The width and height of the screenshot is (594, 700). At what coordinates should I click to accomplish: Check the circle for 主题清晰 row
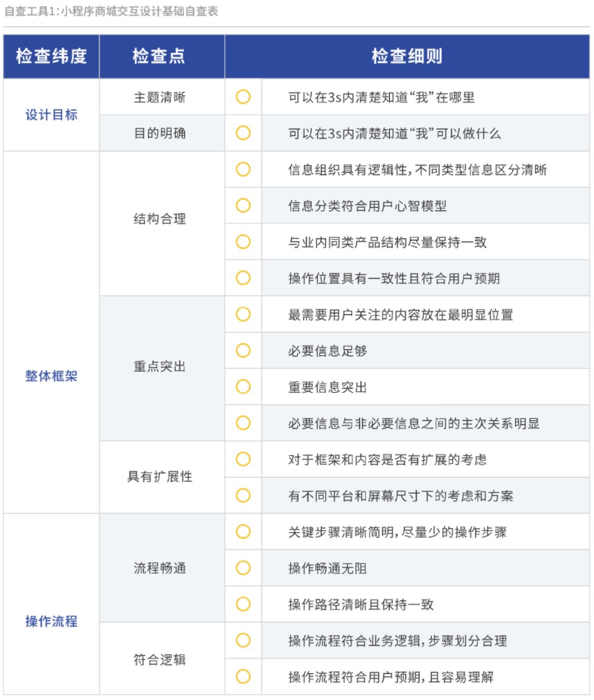[x=243, y=97]
